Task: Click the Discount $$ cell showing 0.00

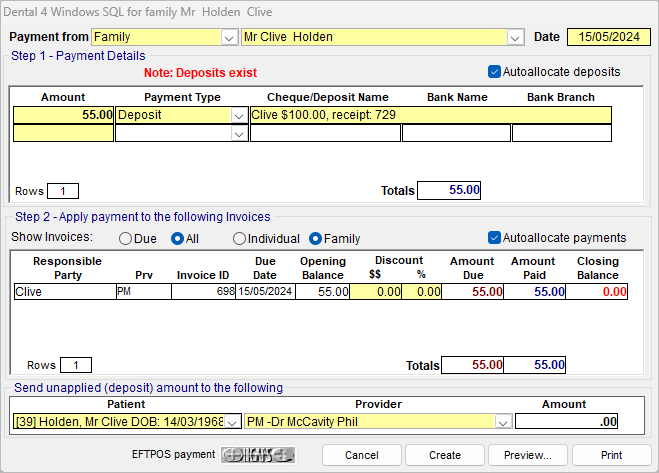Action: [x=375, y=291]
